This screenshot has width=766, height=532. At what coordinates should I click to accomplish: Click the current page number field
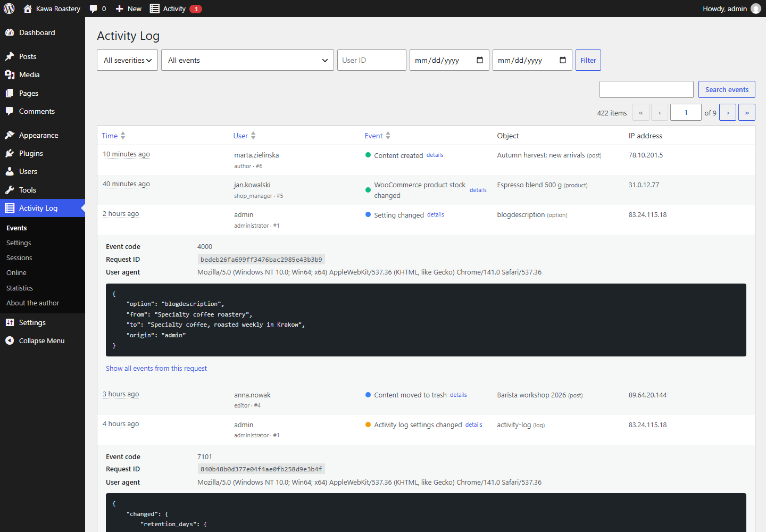point(686,112)
